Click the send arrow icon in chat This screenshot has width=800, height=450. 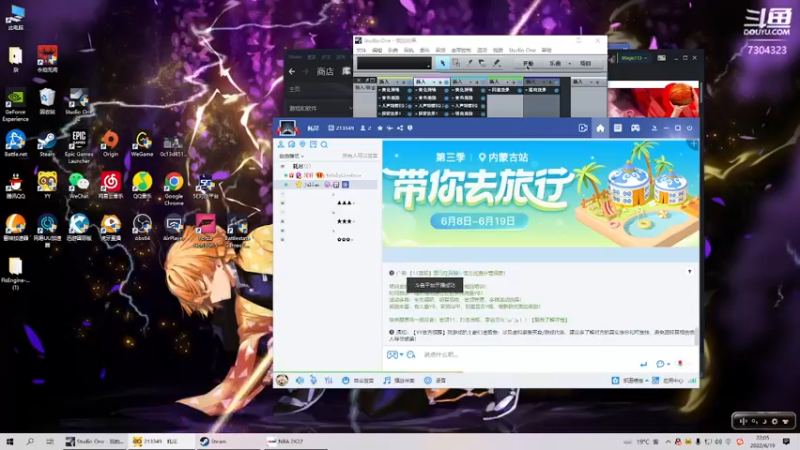point(643,364)
